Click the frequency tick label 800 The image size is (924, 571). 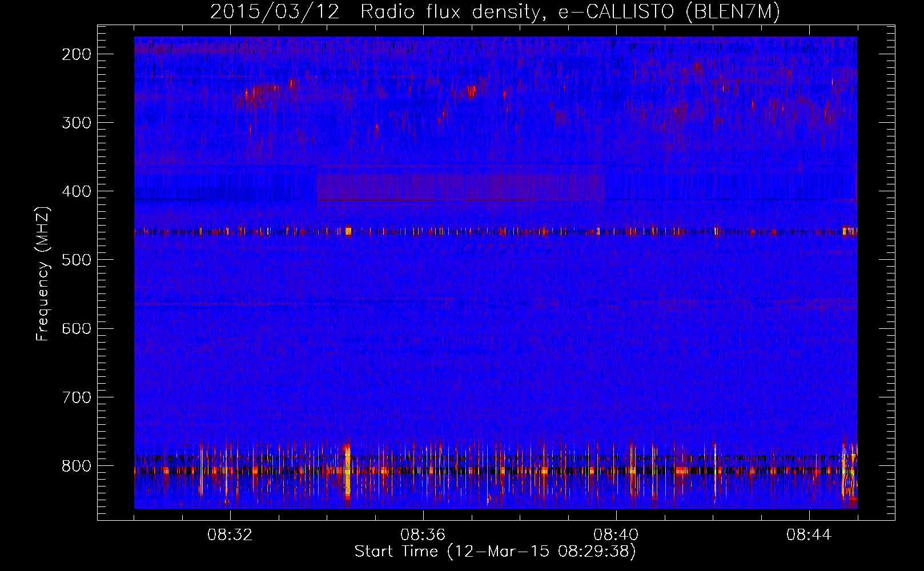coord(77,466)
